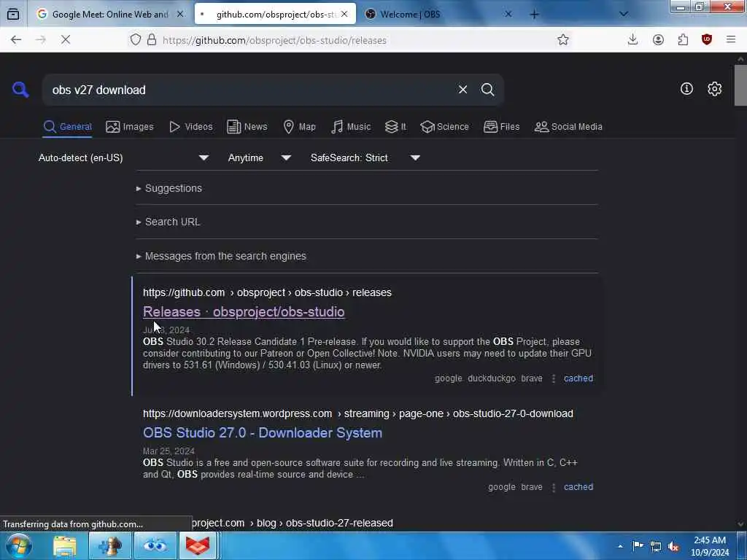Open more options dots on GitHub result
Viewport: 747px width, 560px height.
tap(553, 378)
